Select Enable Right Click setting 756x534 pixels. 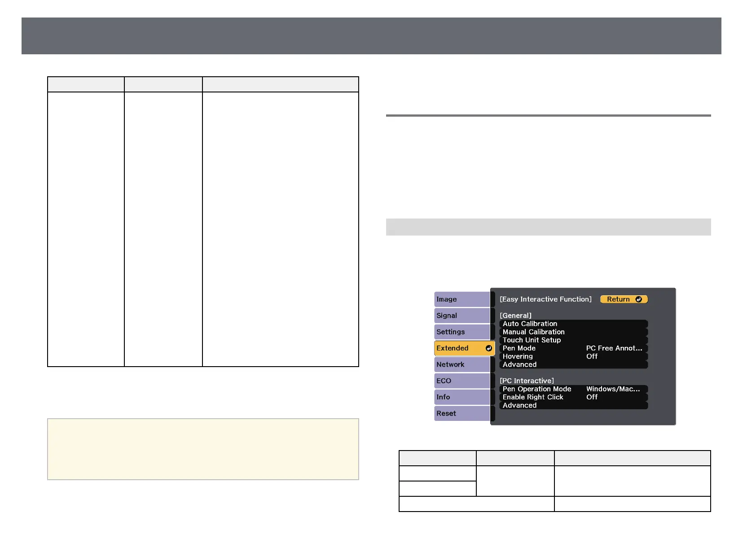573,397
